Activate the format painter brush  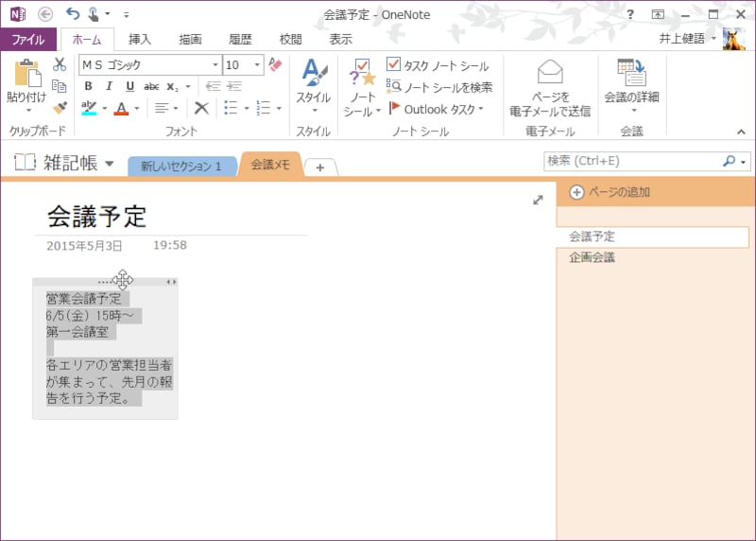60,108
